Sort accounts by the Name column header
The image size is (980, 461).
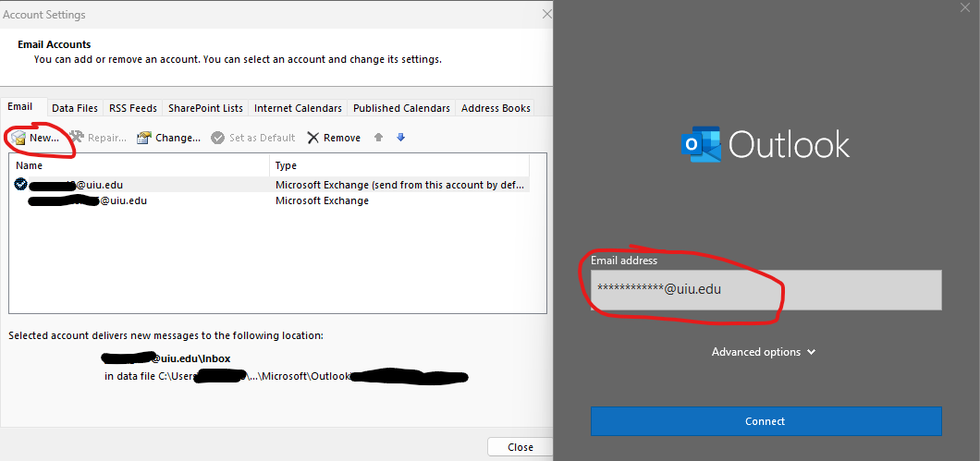pyautogui.click(x=140, y=165)
